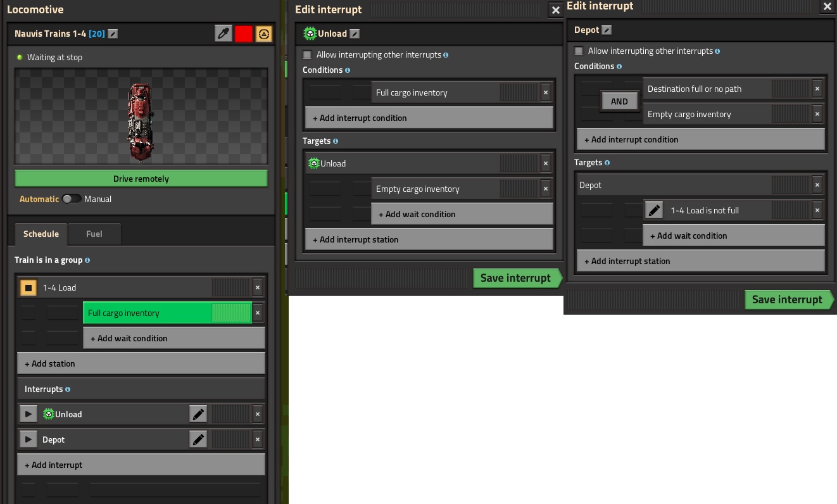The height and width of the screenshot is (504, 837).
Task: Add interrupt station in Unload editor
Action: point(429,239)
